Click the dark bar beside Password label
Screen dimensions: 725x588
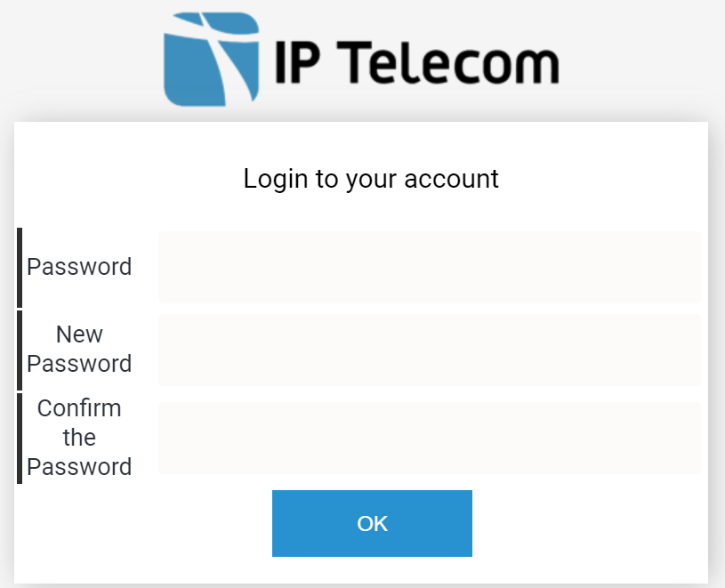pyautogui.click(x=20, y=268)
